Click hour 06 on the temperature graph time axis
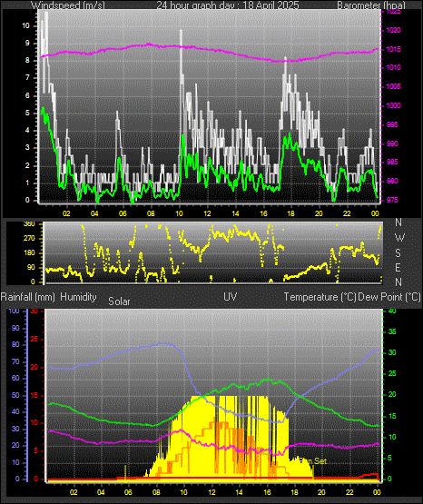 tap(128, 492)
